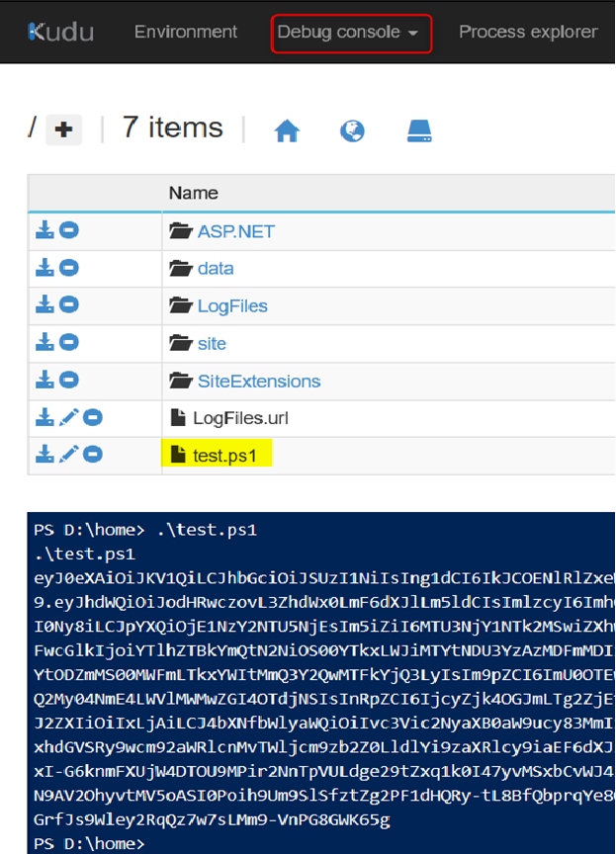Click the console line starting with GrfJs9Wley2

[x=212, y=819]
